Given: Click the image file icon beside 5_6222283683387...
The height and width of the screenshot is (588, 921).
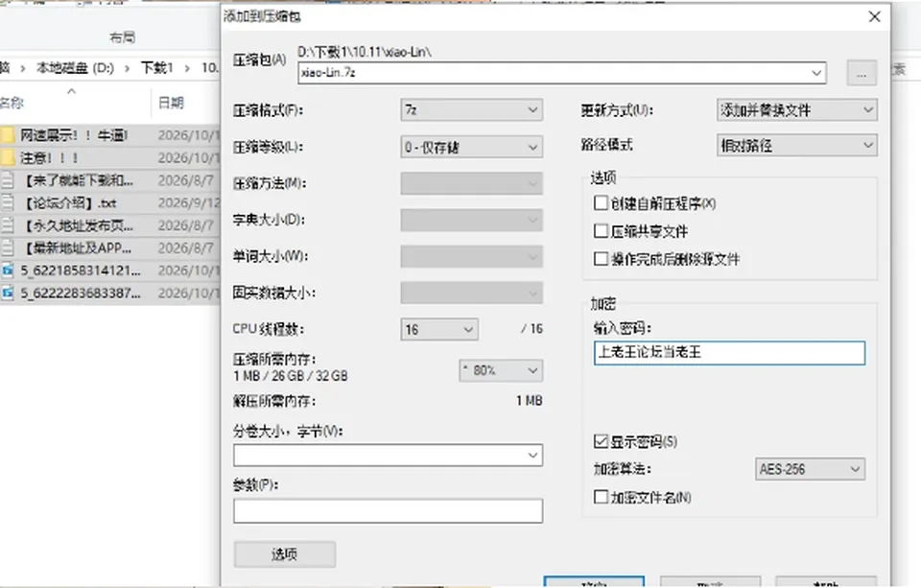Looking at the screenshot, I should [8, 293].
